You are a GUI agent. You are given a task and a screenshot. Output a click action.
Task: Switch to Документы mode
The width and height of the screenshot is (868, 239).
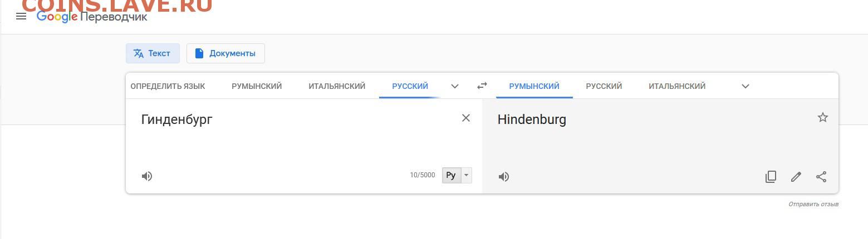coord(225,53)
